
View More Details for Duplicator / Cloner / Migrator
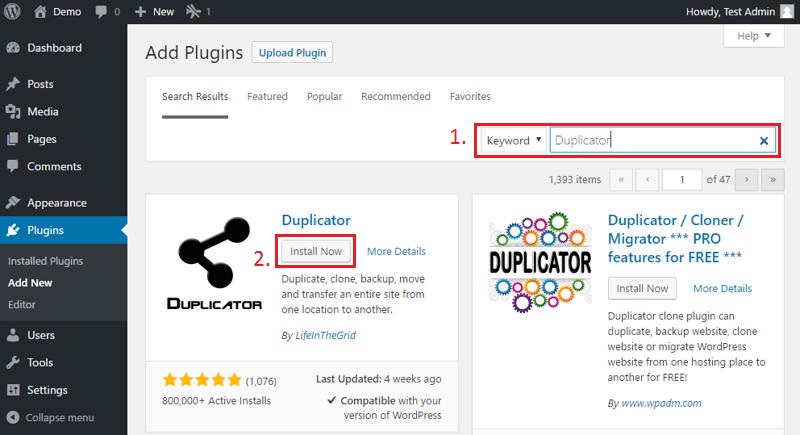pos(722,289)
